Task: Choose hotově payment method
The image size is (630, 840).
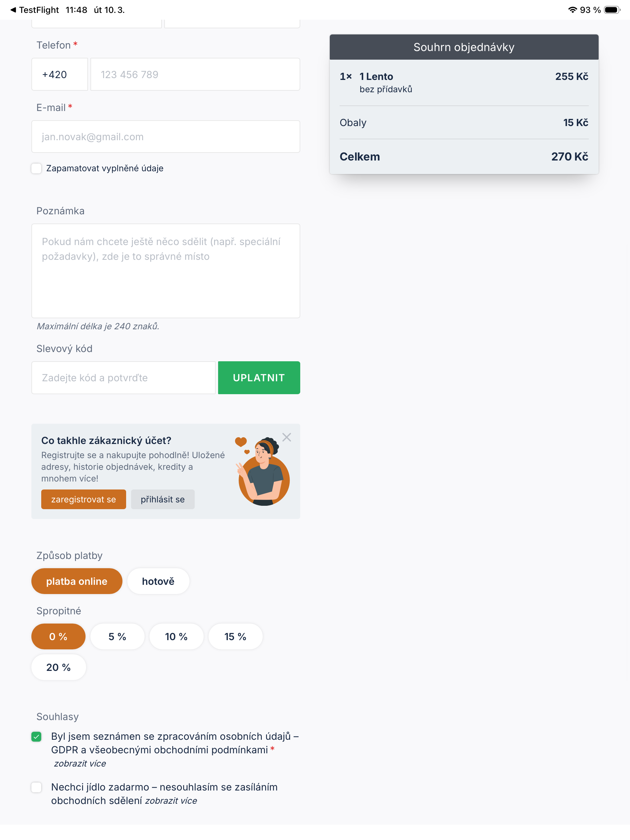Action: (x=158, y=581)
